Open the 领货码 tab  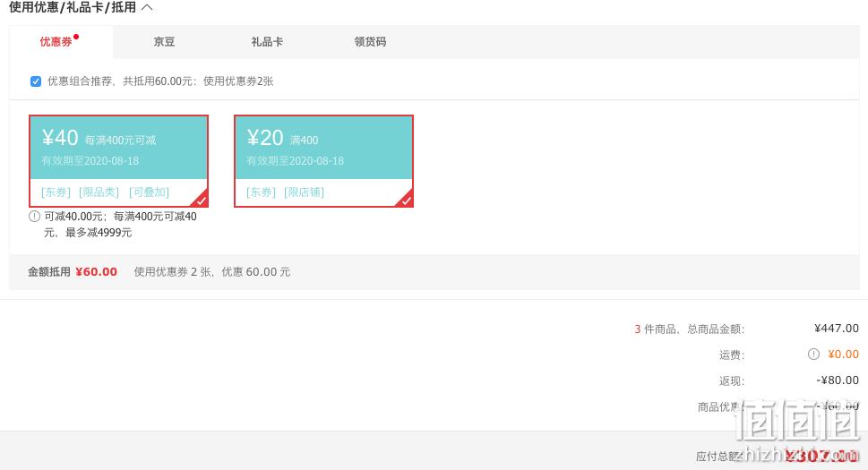click(x=370, y=41)
